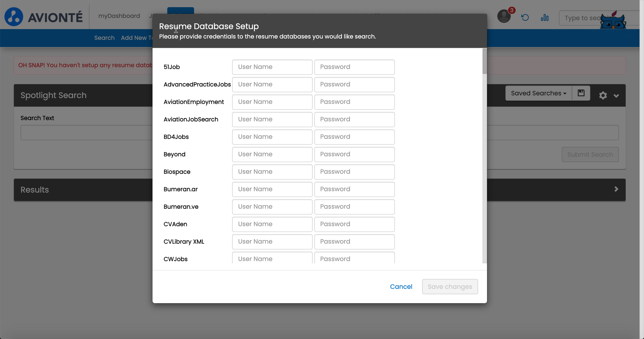Go to the myDashboard tab

(x=119, y=16)
